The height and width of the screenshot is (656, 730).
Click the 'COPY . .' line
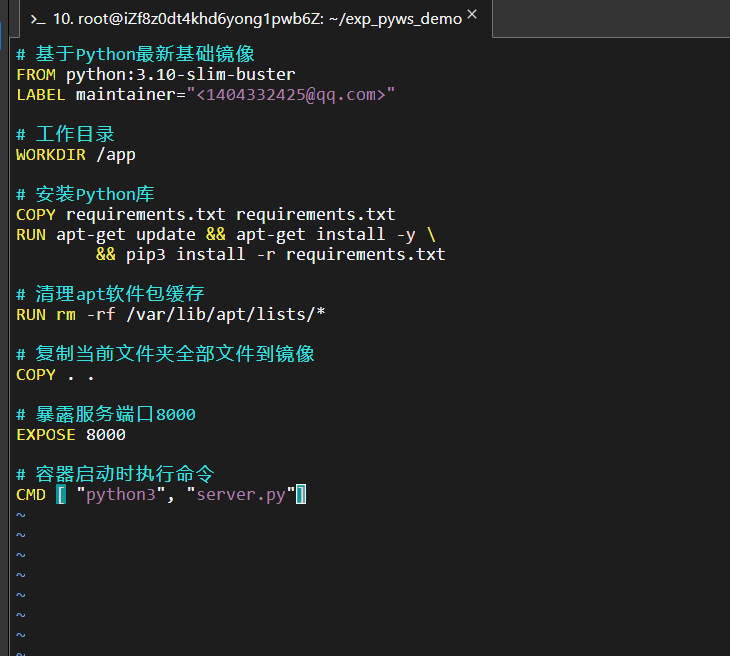tap(55, 375)
